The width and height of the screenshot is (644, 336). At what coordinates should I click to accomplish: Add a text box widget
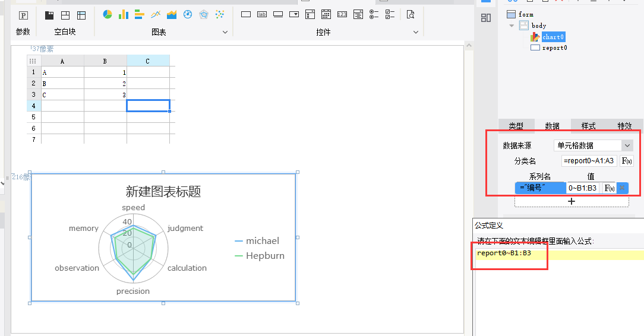pyautogui.click(x=246, y=14)
